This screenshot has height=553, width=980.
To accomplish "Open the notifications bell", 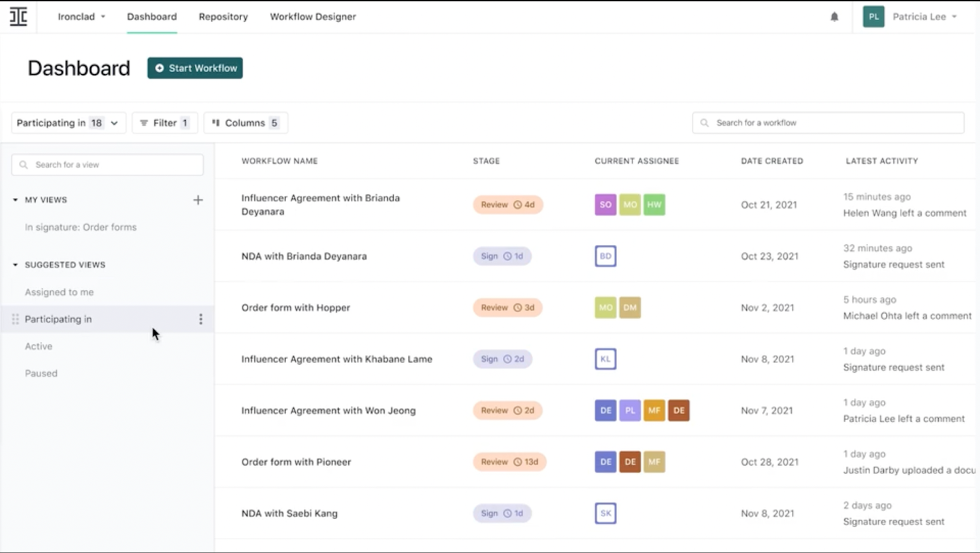I will click(834, 17).
